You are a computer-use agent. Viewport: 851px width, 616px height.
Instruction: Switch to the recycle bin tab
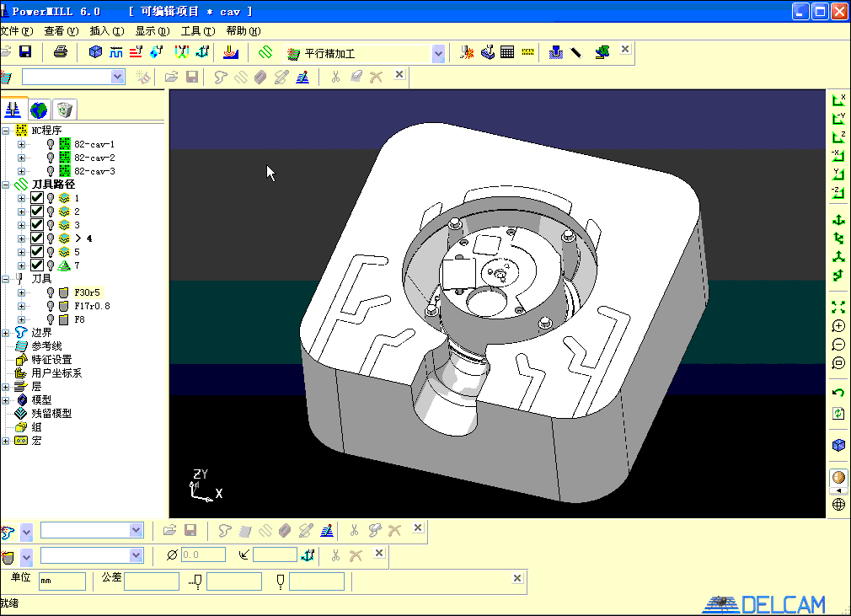point(65,110)
